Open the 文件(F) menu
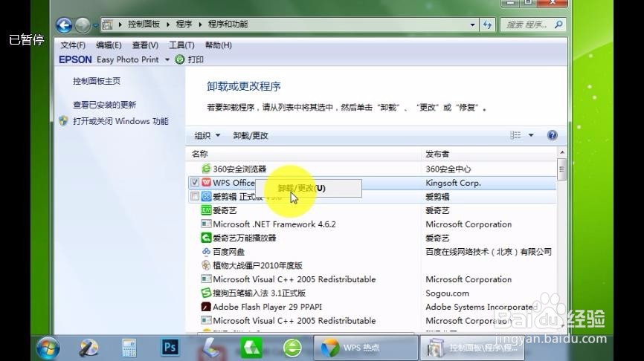The image size is (644, 361). click(73, 45)
